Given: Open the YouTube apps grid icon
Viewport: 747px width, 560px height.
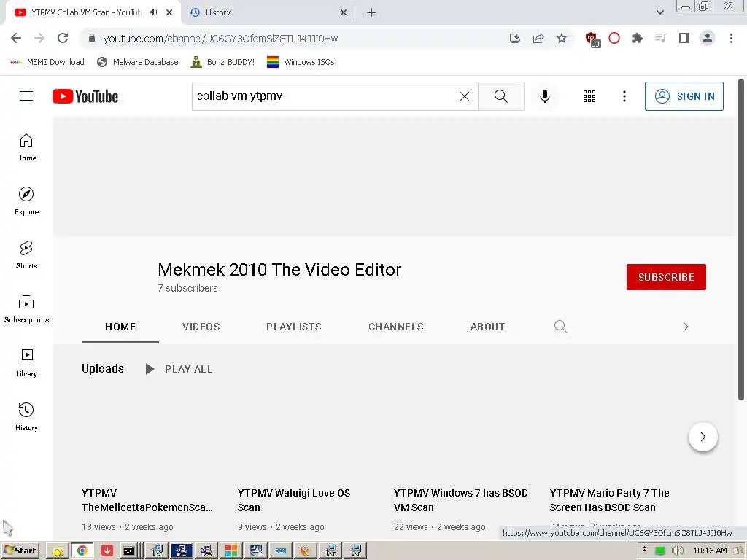Looking at the screenshot, I should pyautogui.click(x=589, y=96).
